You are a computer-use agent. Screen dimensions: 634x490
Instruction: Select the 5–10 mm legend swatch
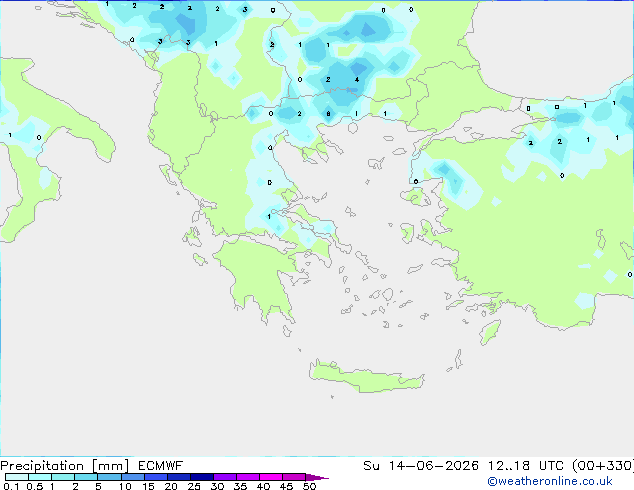point(109,477)
